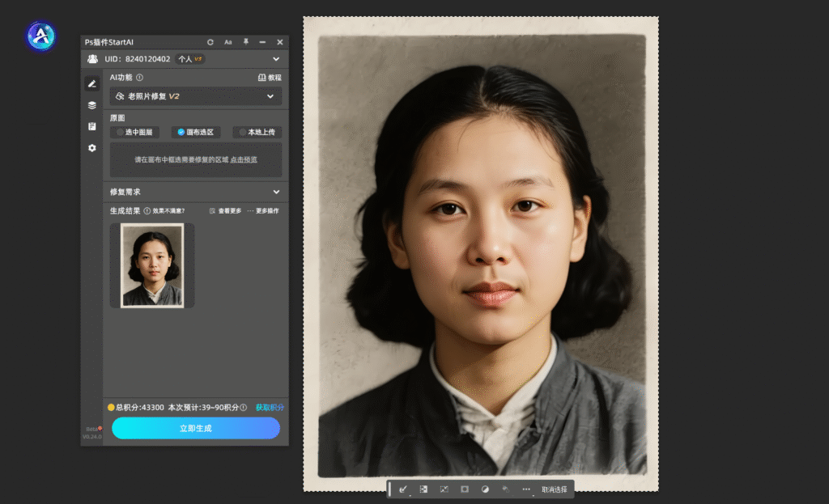Open the 更多操作 menu
This screenshot has width=829, height=504.
click(x=263, y=211)
